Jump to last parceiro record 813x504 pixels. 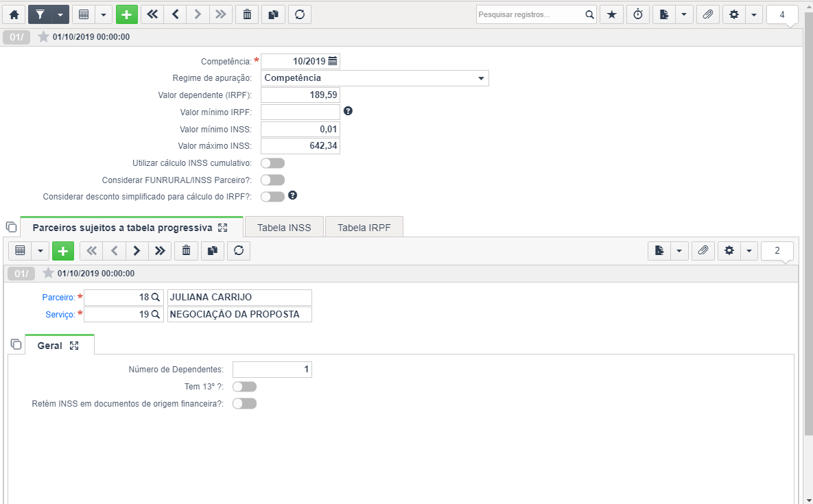[x=160, y=251]
